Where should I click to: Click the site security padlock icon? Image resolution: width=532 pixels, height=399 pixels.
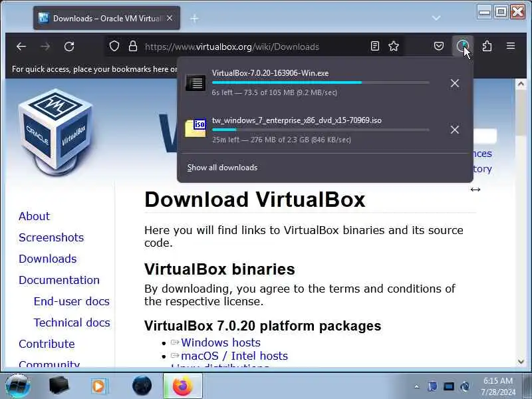pyautogui.click(x=133, y=46)
